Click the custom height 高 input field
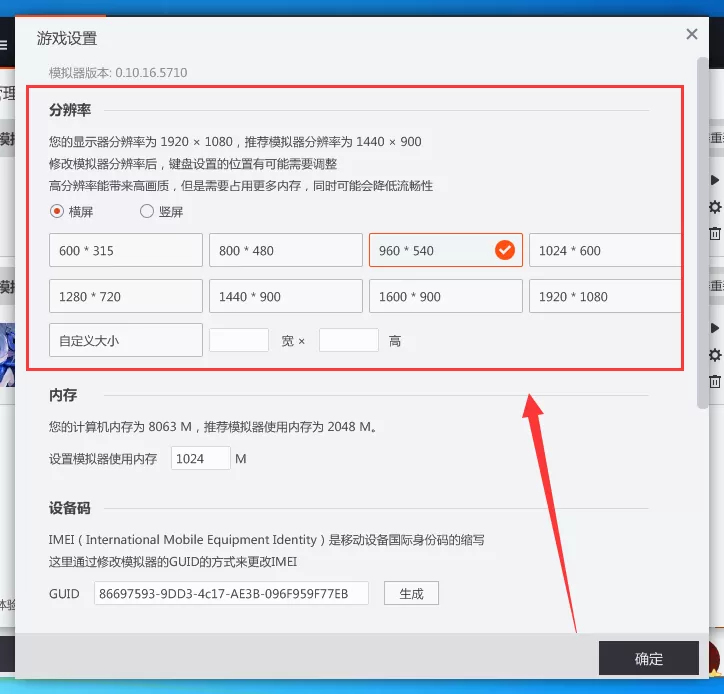Image resolution: width=724 pixels, height=694 pixels. click(349, 340)
